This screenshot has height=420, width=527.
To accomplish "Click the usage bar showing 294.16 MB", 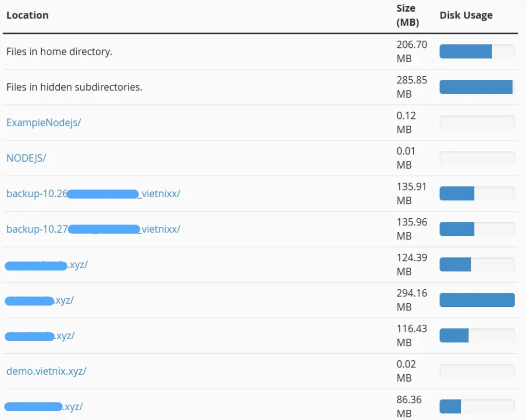I will (x=477, y=300).
